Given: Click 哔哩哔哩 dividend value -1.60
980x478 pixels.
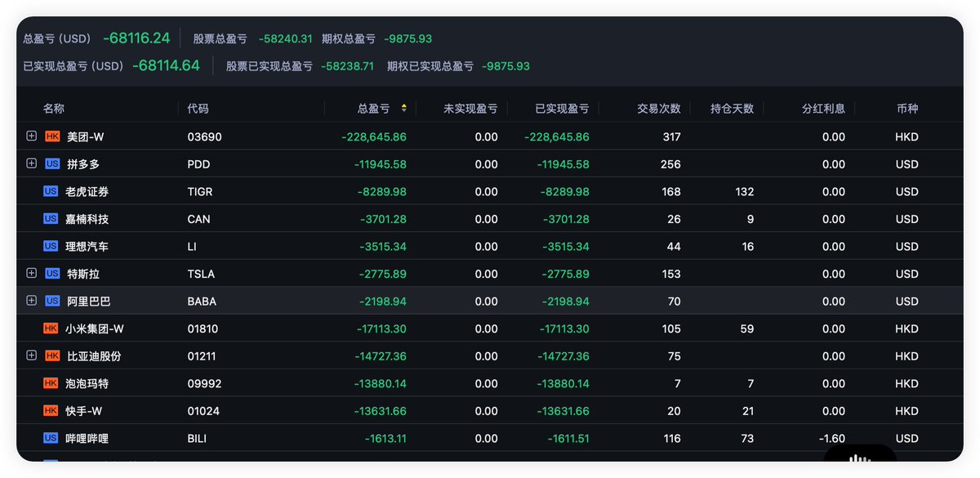Looking at the screenshot, I should [831, 438].
